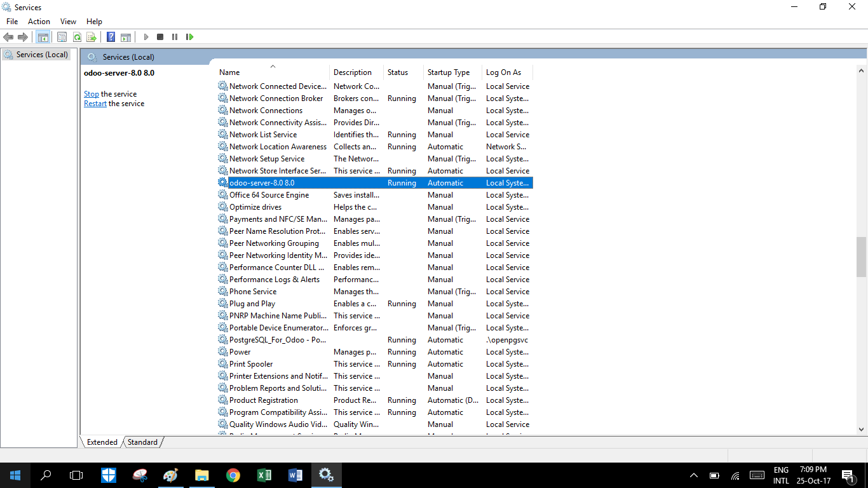Open taskbar Search magnifier
The height and width of the screenshot is (488, 868).
click(46, 475)
